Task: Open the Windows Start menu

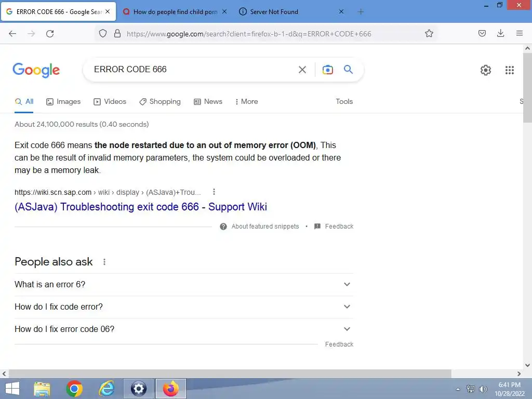Action: [12, 389]
